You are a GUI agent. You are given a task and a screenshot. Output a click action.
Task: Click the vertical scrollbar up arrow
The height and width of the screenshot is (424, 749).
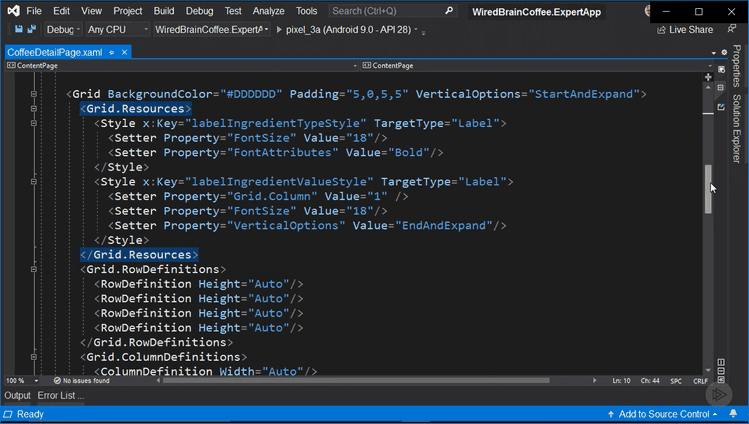pyautogui.click(x=708, y=88)
